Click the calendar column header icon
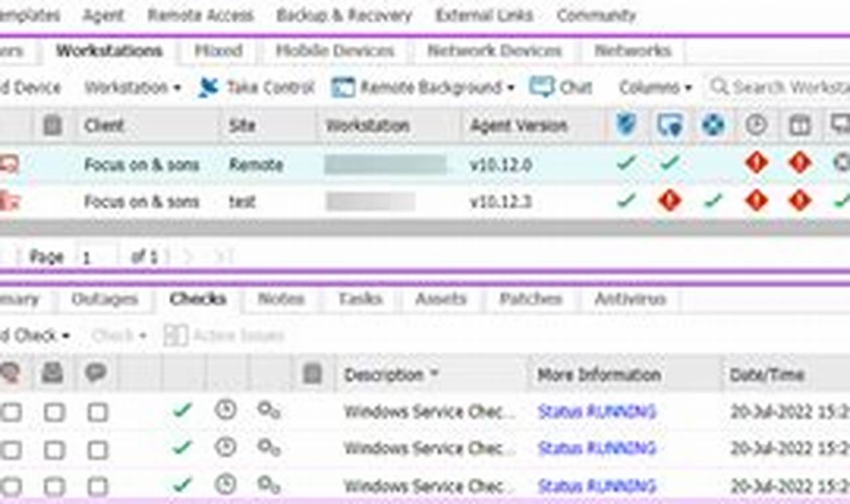Image resolution: width=850 pixels, height=504 pixels. [800, 126]
